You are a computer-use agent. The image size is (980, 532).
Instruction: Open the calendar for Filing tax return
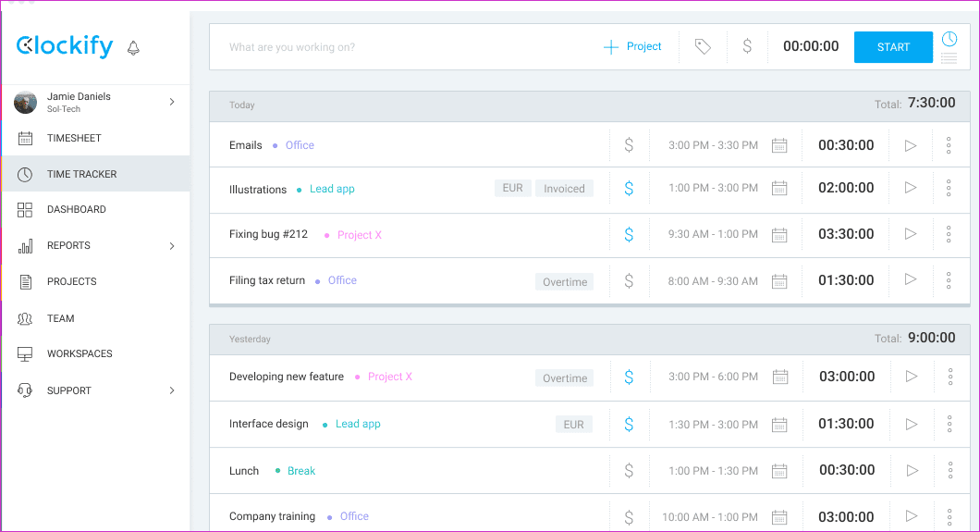point(779,281)
